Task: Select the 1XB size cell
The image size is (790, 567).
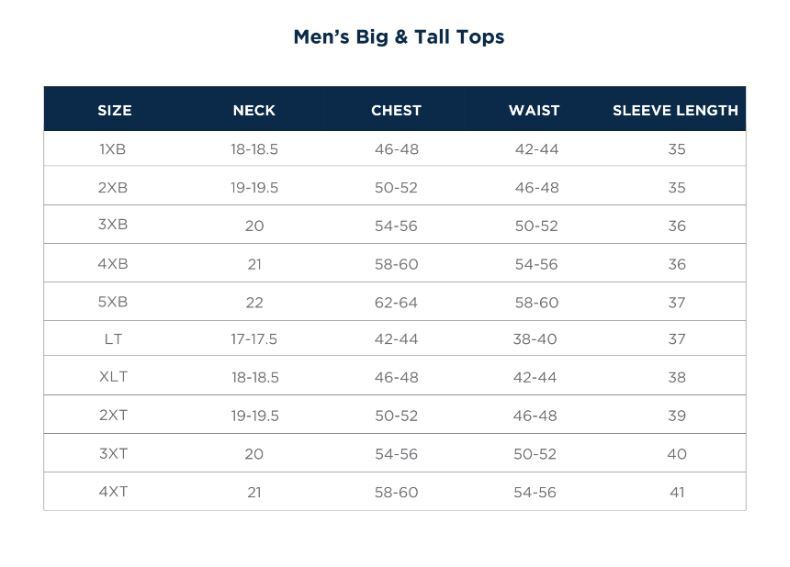Action: click(113, 149)
